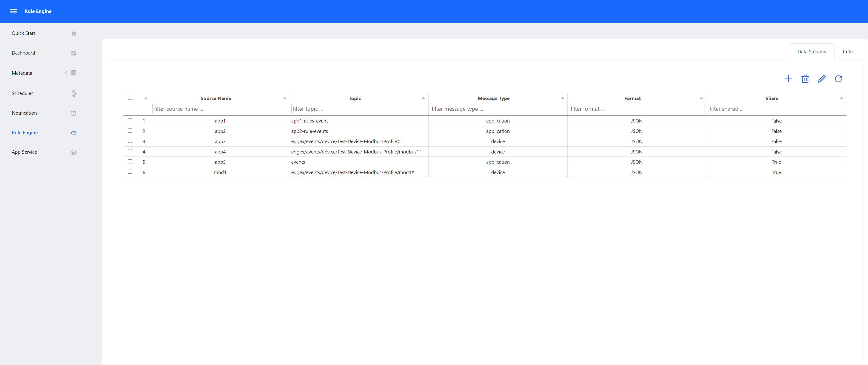The width and height of the screenshot is (868, 365).
Task: Click the add new stream plus icon
Action: [x=789, y=79]
